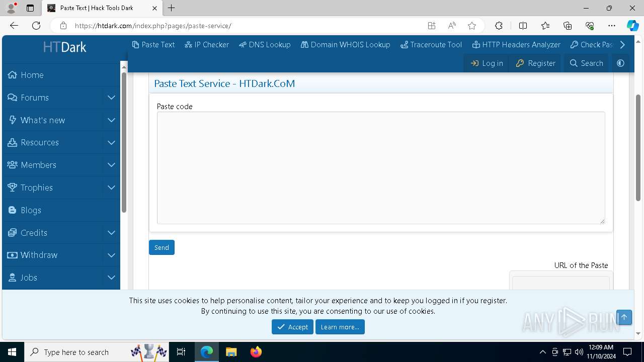644x362 pixels.
Task: Open browser Extensions icon
Action: [499, 26]
